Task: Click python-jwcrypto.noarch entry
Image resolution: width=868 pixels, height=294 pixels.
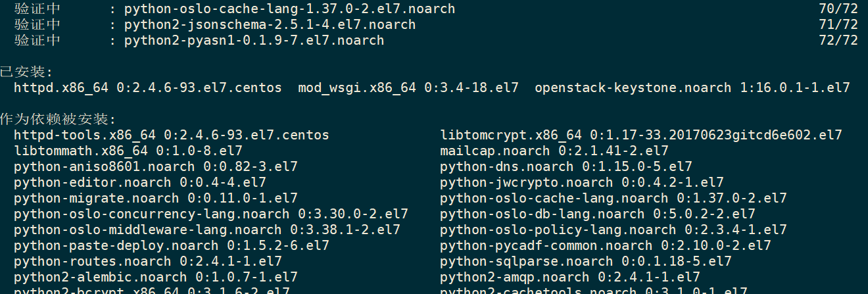Action: click(582, 183)
